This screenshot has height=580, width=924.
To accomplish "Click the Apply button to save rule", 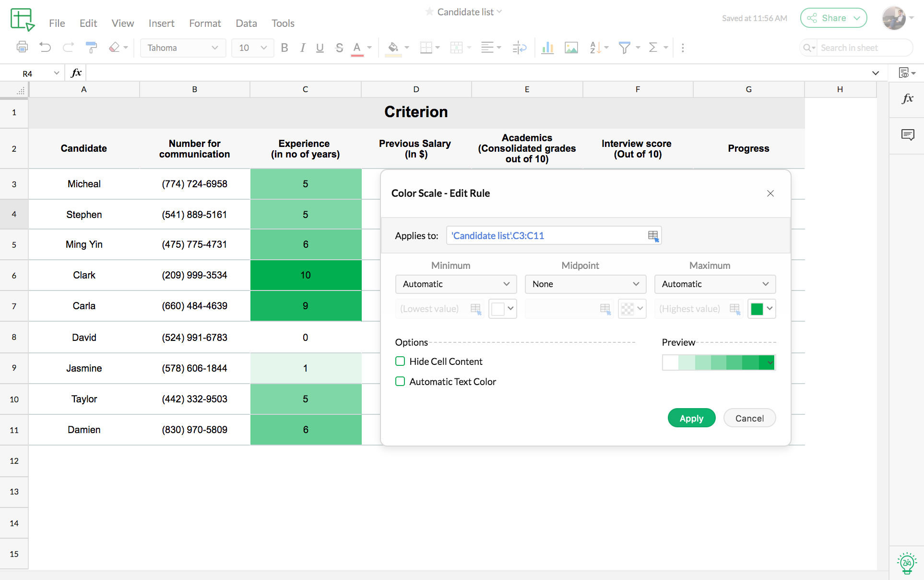I will point(691,418).
